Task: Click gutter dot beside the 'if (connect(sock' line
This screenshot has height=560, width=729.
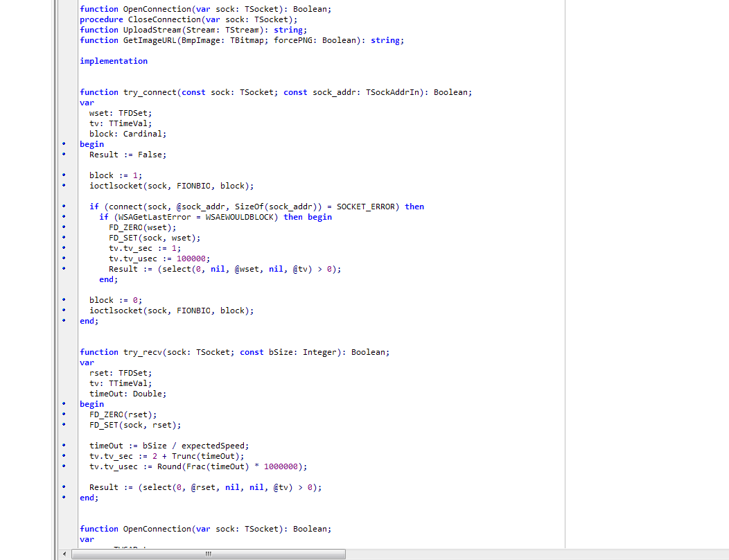Action: coord(64,206)
